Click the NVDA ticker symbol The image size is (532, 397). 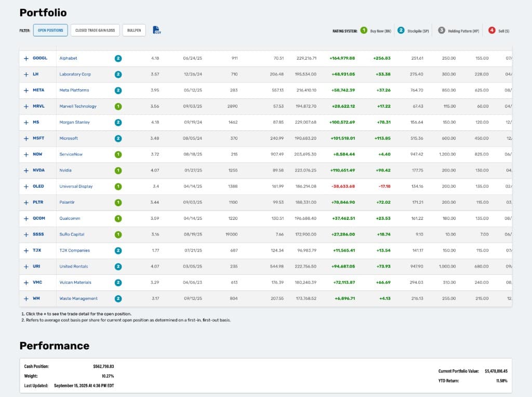[x=38, y=170]
